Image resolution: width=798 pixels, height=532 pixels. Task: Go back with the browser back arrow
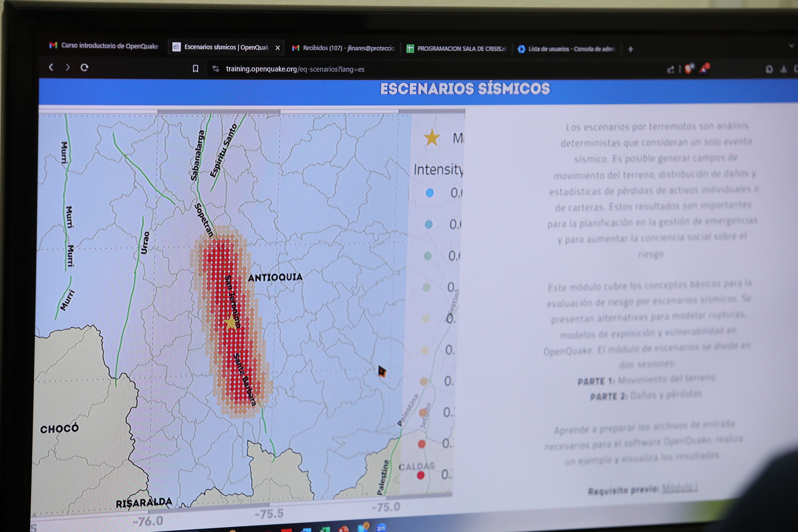click(51, 67)
